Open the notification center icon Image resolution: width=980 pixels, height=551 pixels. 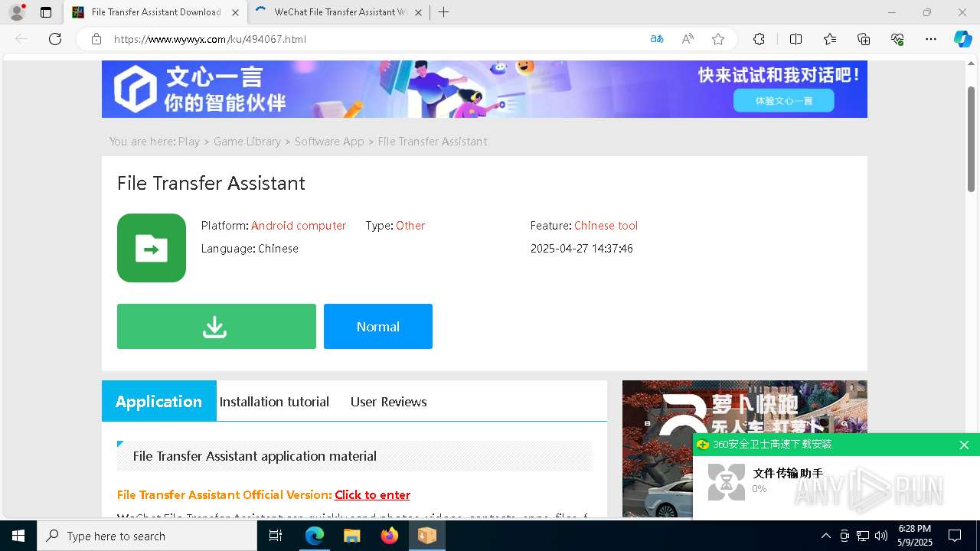pyautogui.click(x=955, y=536)
